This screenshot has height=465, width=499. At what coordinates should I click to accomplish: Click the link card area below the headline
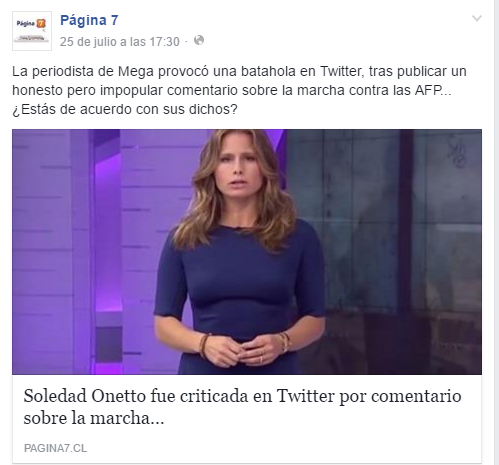click(247, 448)
